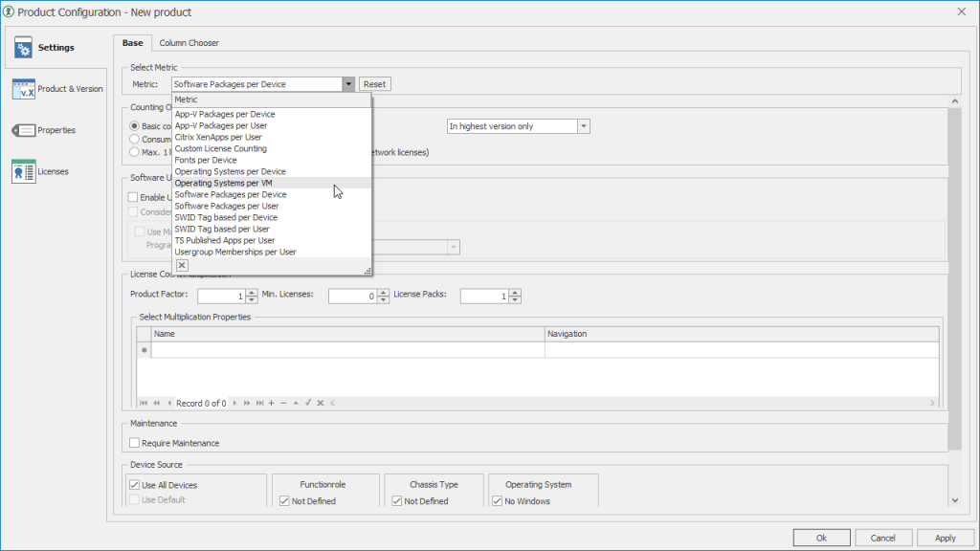The image size is (980, 551).
Task: Click the minus icon to delete record
Action: 283,404
